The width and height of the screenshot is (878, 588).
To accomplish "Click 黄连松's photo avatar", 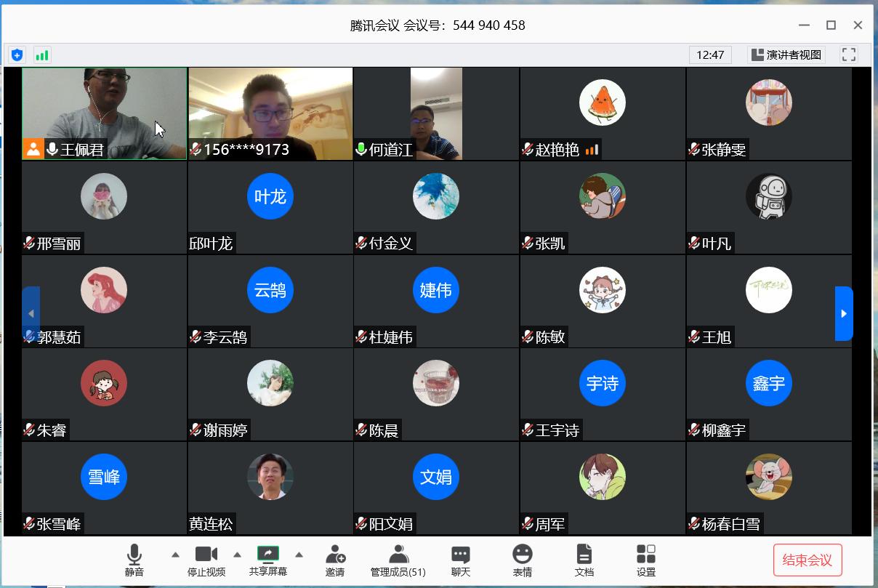I will click(x=270, y=477).
